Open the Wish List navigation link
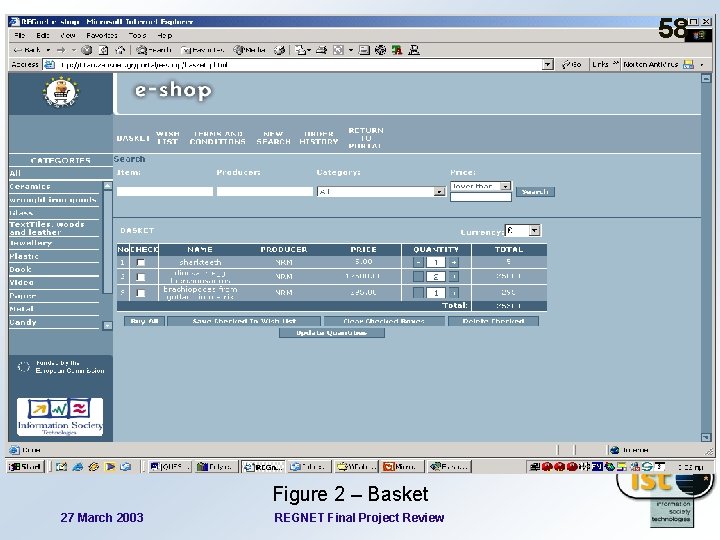 pyautogui.click(x=168, y=138)
